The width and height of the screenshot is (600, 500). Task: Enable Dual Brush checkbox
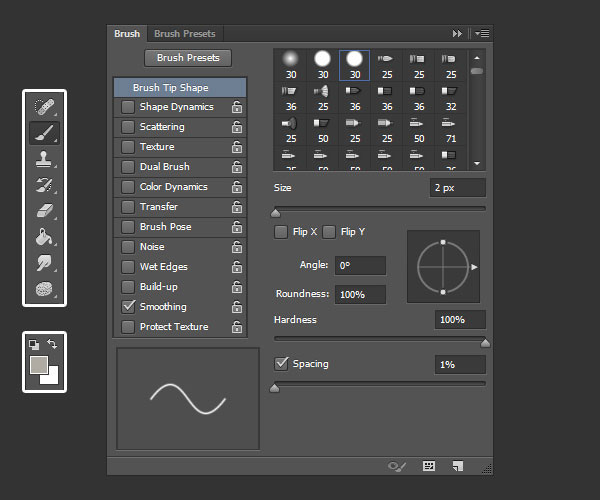coord(128,167)
